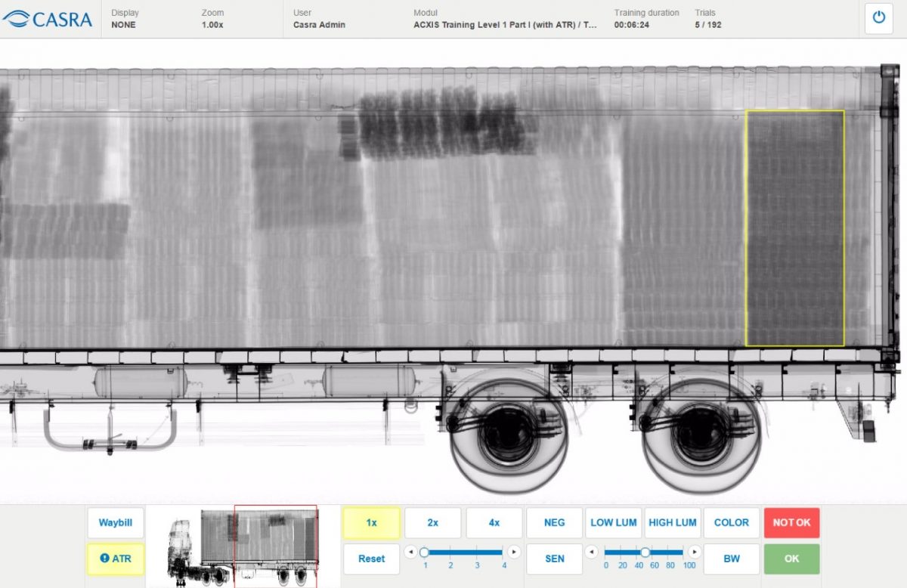Viewport: 907px width, 588px height.
Task: Open the Waybill document
Action: [115, 523]
